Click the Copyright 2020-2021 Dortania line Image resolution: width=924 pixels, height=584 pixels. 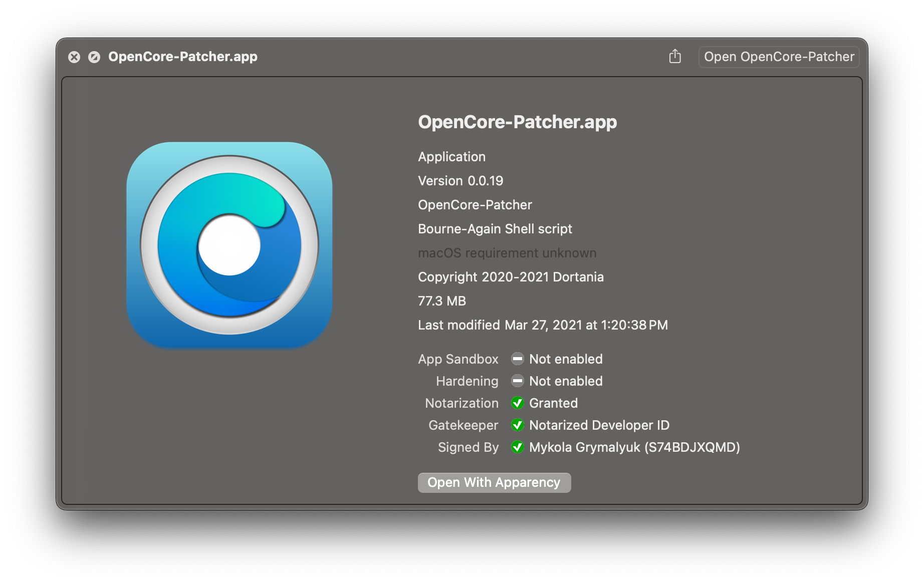511,277
